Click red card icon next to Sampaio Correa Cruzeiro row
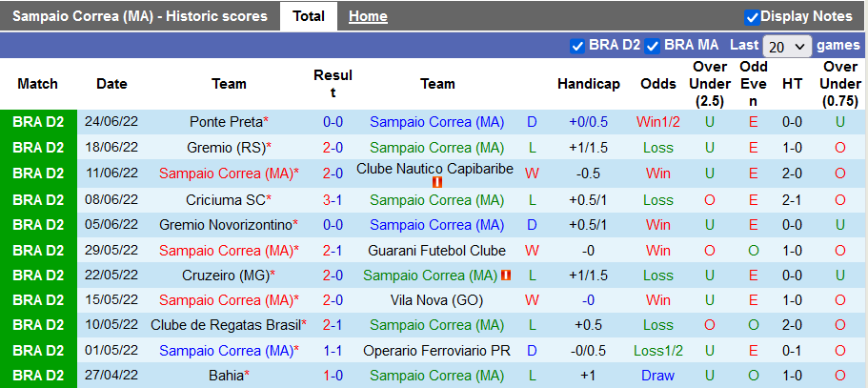Viewport: 868px width, 388px height. pyautogui.click(x=506, y=276)
